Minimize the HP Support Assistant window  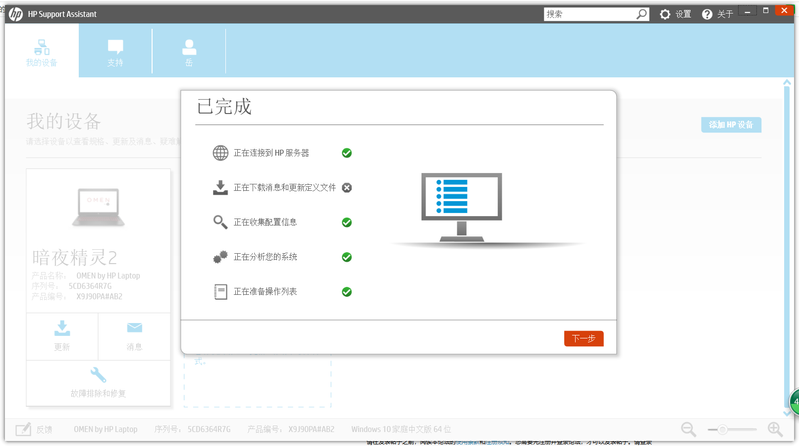pos(747,12)
